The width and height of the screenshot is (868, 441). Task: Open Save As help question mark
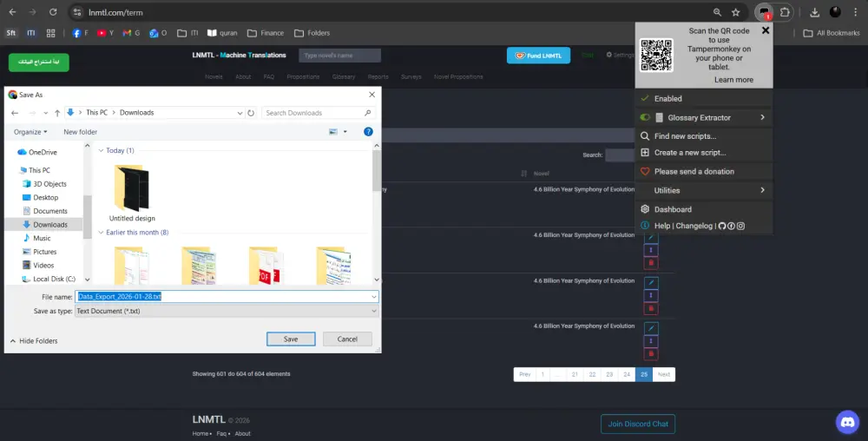coord(368,132)
